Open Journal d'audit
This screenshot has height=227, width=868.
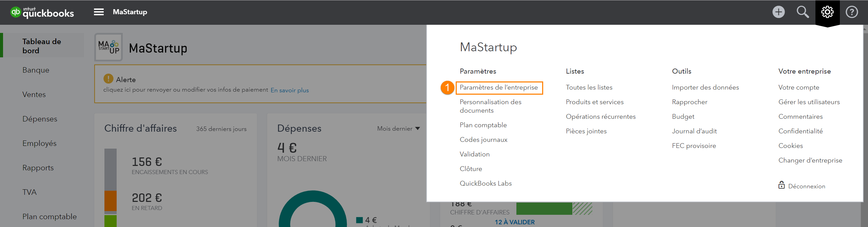click(x=694, y=131)
